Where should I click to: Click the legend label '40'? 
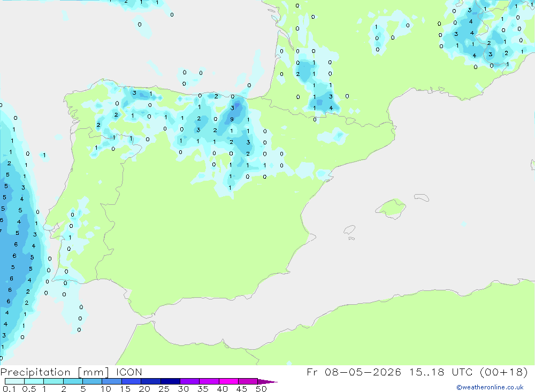click(222, 389)
